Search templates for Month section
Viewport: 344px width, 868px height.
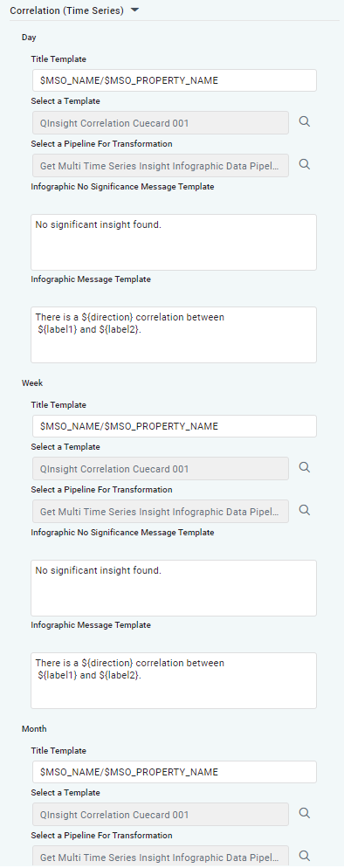pyautogui.click(x=304, y=813)
